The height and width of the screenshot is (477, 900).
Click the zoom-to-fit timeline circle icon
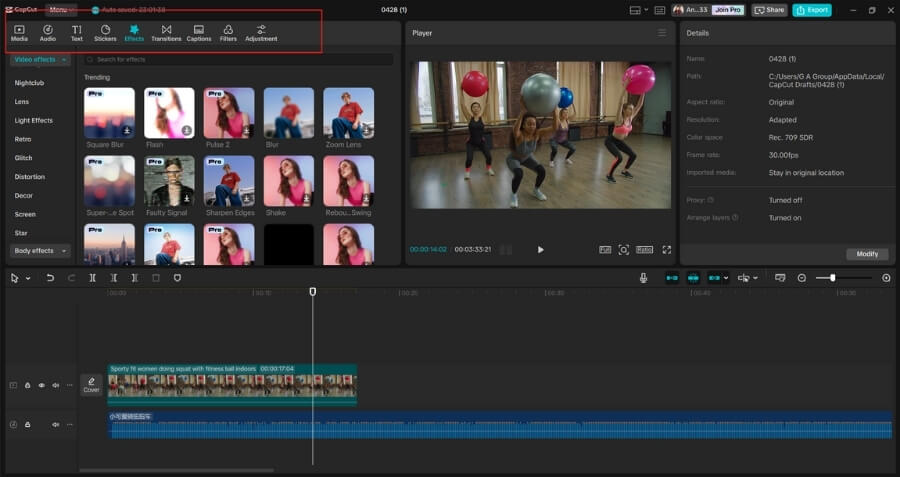(886, 278)
